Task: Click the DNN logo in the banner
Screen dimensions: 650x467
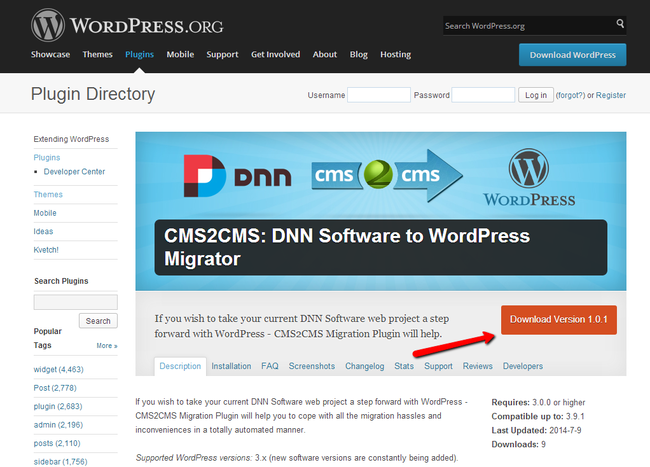Action: (x=237, y=176)
